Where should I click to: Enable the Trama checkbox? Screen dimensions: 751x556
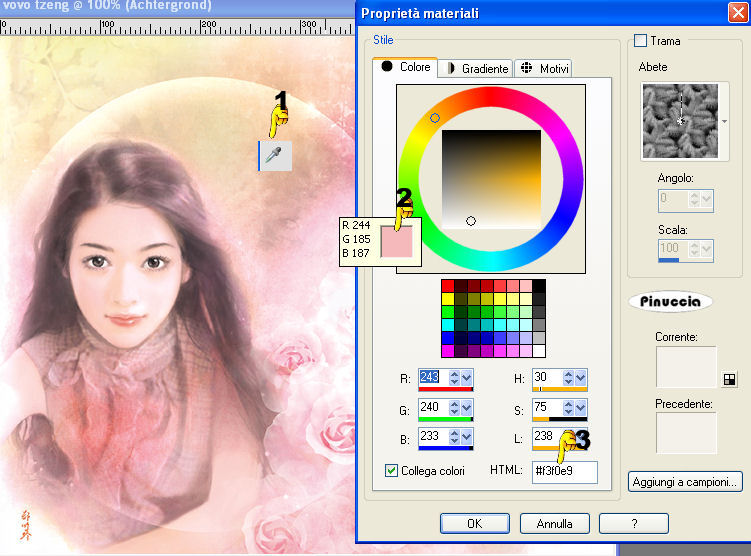pyautogui.click(x=640, y=41)
